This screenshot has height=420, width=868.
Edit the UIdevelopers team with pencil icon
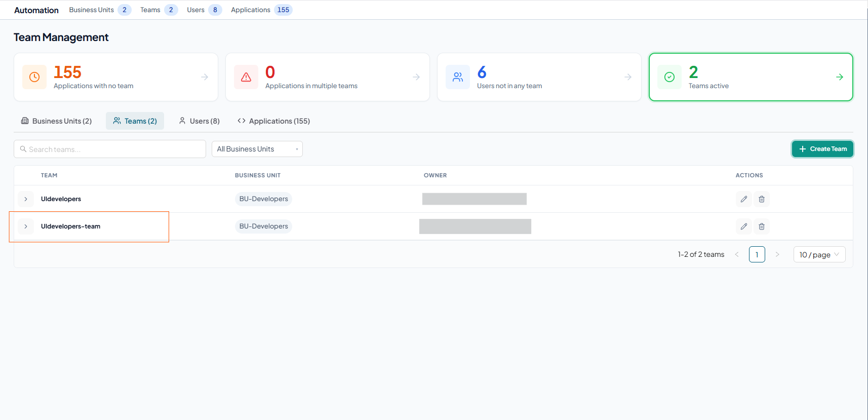click(x=744, y=199)
